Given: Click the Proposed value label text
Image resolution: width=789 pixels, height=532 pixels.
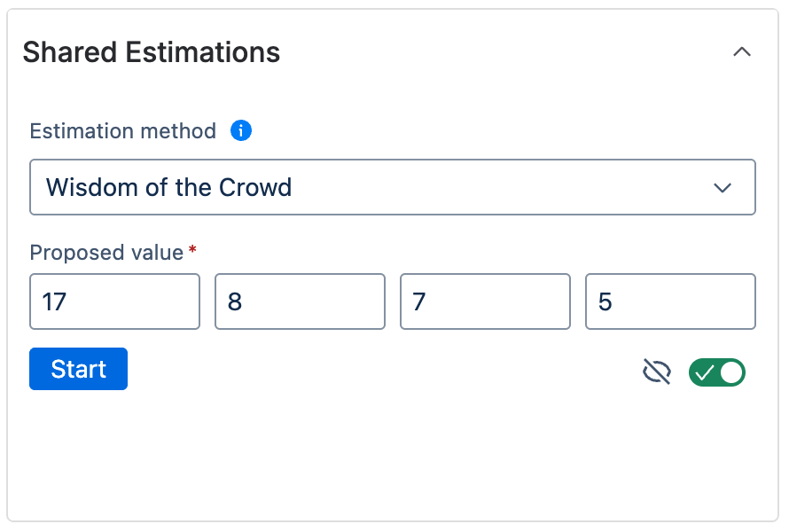Looking at the screenshot, I should (106, 253).
